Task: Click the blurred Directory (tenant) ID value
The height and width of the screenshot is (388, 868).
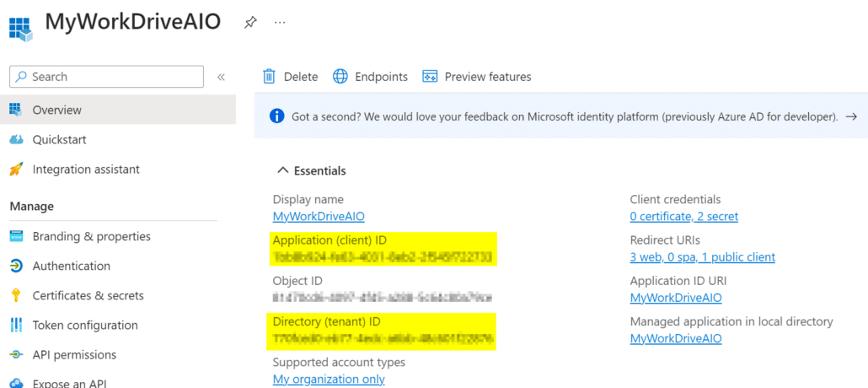Action: (383, 339)
